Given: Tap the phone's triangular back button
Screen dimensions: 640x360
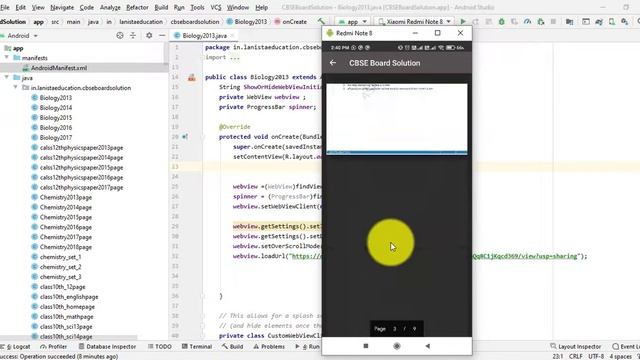Looking at the screenshot, I should coord(427,346).
